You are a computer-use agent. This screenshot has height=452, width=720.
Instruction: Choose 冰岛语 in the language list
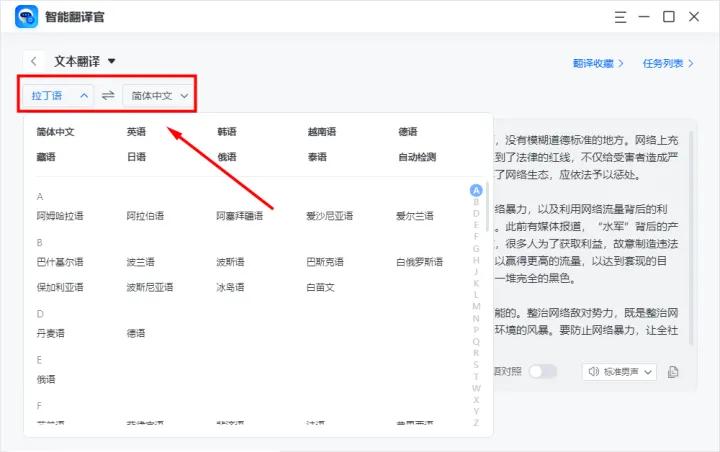(x=230, y=288)
